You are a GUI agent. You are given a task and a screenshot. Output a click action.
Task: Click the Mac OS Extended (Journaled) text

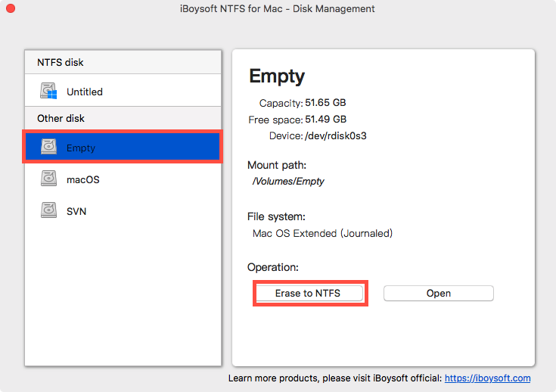click(x=323, y=233)
